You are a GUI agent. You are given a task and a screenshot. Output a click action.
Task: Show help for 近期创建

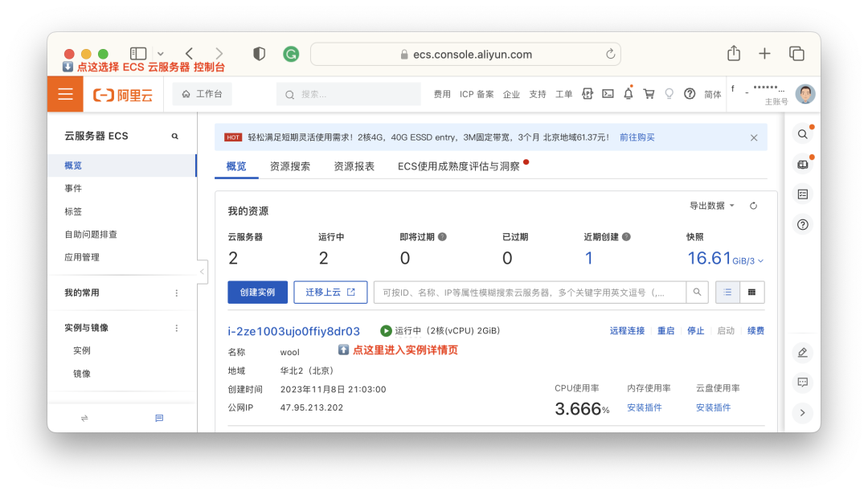(x=626, y=237)
